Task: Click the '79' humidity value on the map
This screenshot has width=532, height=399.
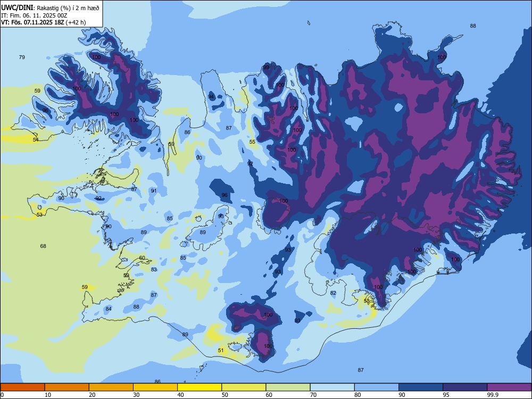Action: coord(22,57)
